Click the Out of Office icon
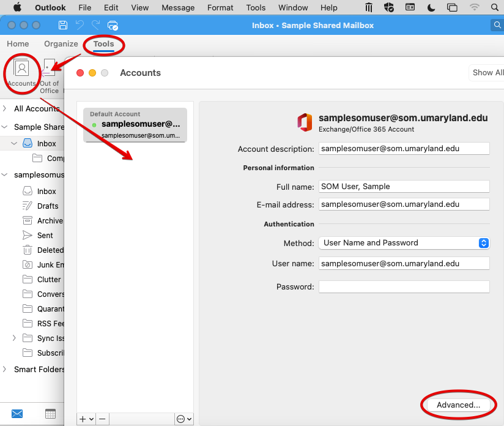Screen dimensions: 504x426 [x=49, y=77]
